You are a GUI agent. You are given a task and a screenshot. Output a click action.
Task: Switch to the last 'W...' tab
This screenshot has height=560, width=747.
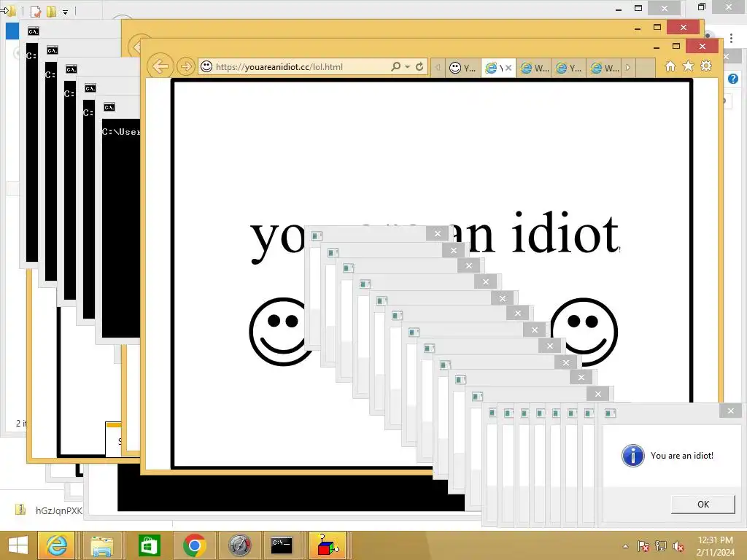tap(605, 68)
